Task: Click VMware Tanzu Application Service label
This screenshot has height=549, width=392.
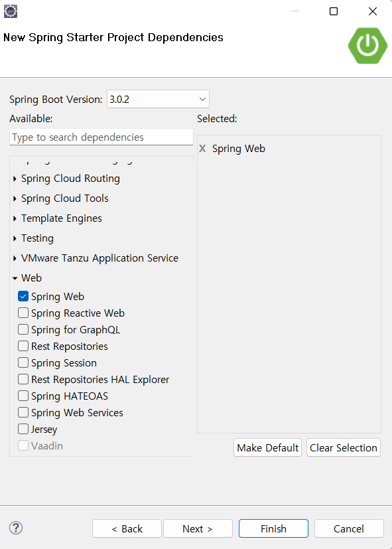Action: click(x=99, y=258)
